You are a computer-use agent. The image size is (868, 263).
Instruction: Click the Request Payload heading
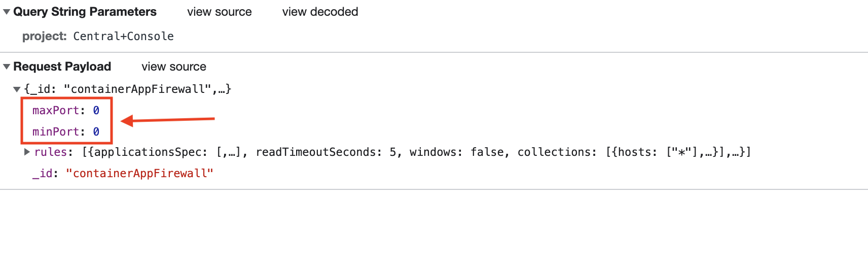(x=62, y=67)
